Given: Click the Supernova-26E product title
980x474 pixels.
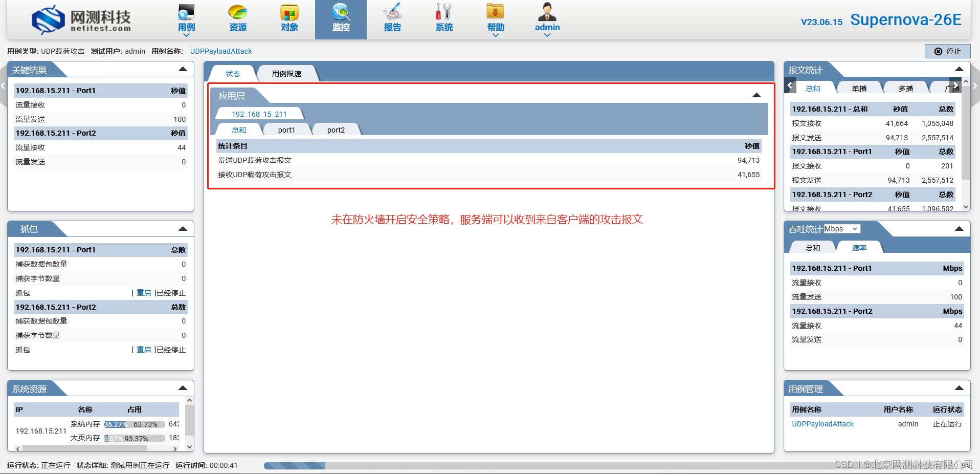Looking at the screenshot, I should click(x=906, y=20).
